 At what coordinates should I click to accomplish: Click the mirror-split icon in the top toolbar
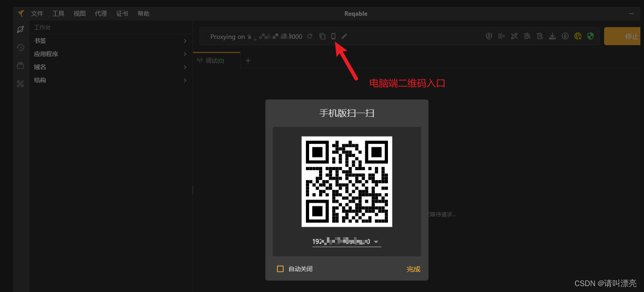point(502,36)
